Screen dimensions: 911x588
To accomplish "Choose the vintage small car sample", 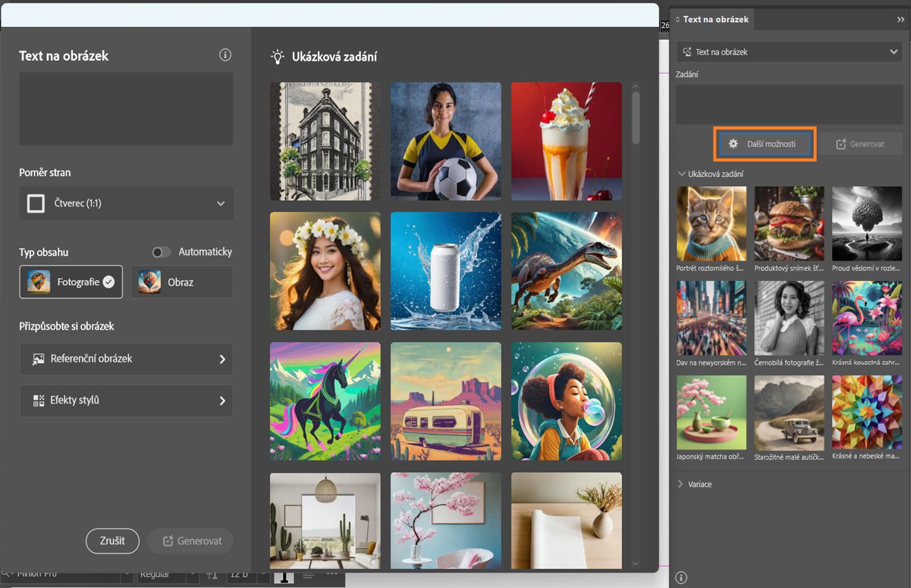I will (789, 413).
